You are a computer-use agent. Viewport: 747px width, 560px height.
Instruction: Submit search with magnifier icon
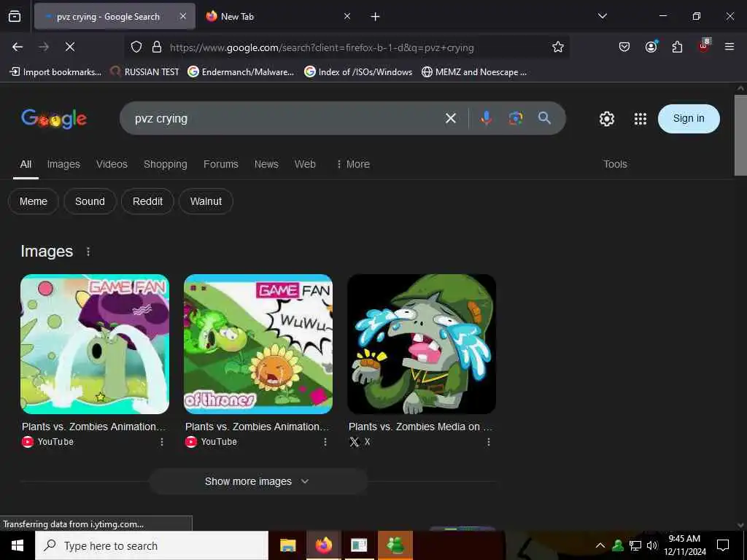(x=544, y=118)
